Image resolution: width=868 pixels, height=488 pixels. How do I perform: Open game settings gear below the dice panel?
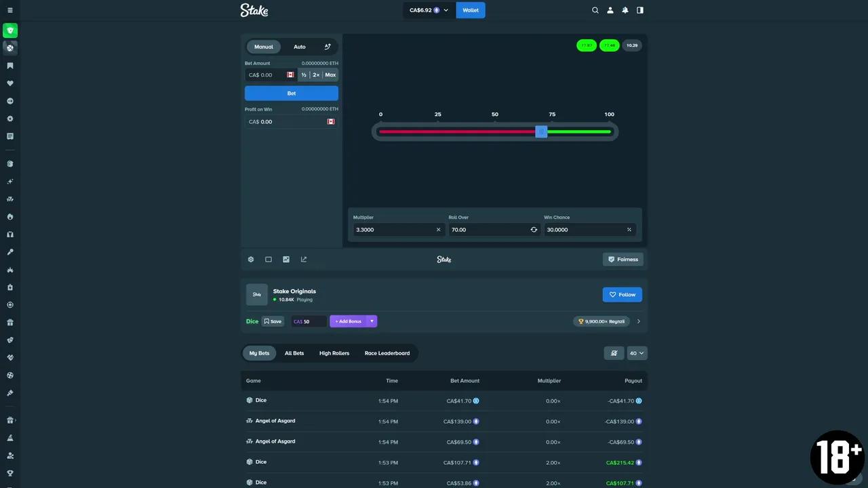[251, 259]
